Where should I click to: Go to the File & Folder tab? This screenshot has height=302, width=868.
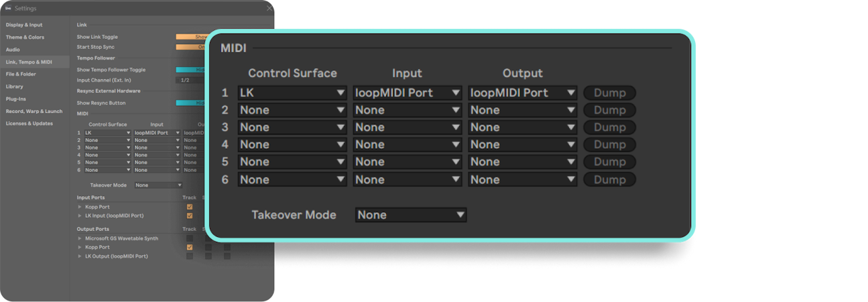click(21, 74)
